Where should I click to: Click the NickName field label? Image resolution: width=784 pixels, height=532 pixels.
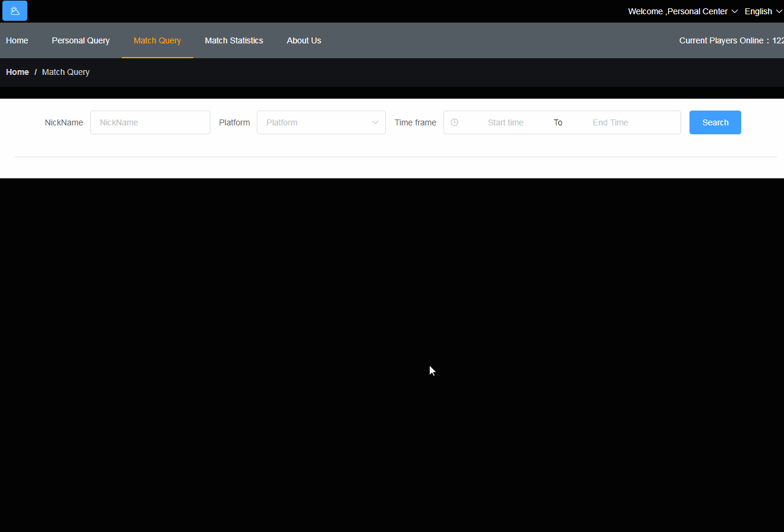point(64,122)
